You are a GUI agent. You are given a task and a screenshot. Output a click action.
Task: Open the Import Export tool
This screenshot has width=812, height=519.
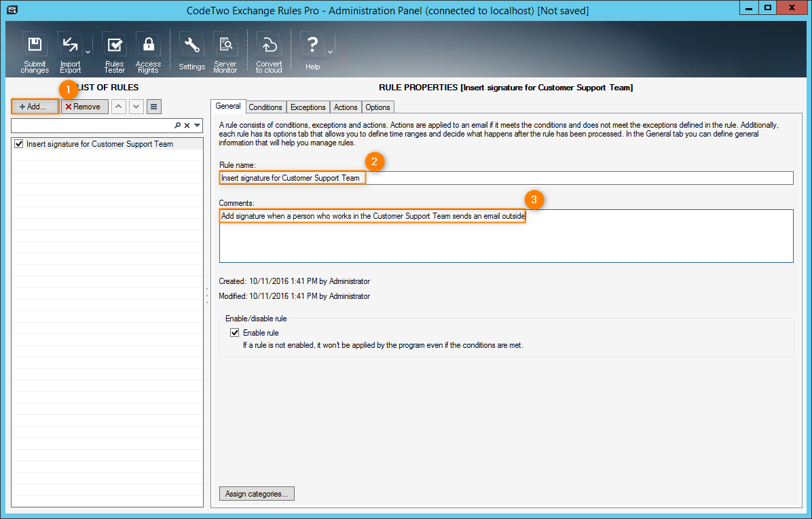point(70,54)
